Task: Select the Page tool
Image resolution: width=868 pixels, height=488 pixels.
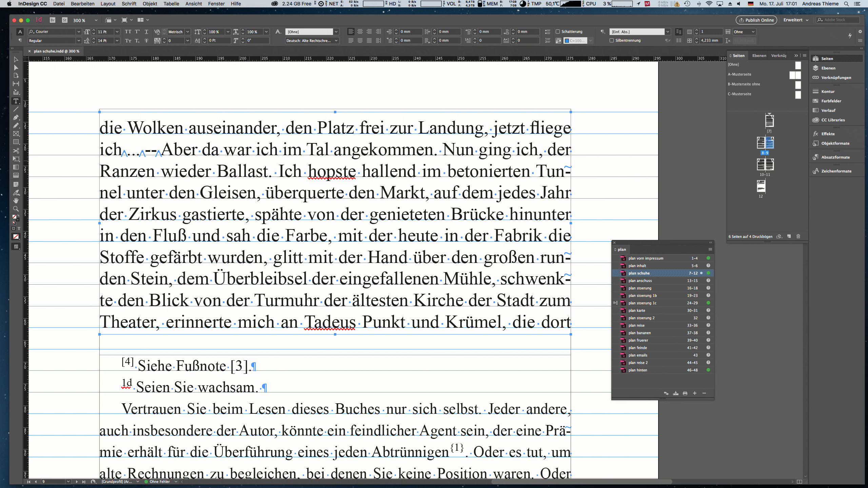Action: 16,76
